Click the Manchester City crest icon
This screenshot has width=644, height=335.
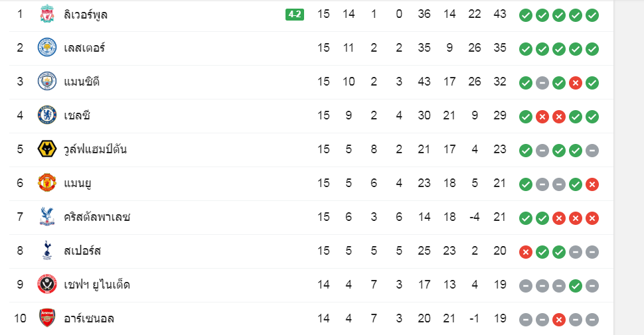(x=47, y=81)
